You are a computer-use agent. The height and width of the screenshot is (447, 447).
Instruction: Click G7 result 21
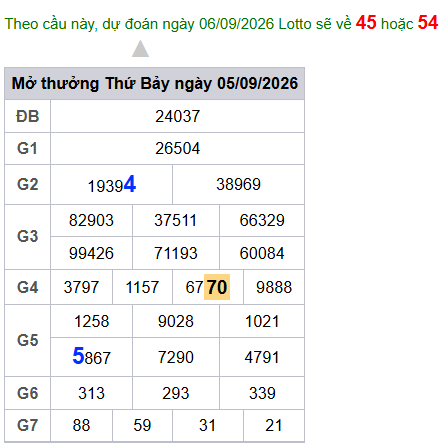tap(274, 425)
